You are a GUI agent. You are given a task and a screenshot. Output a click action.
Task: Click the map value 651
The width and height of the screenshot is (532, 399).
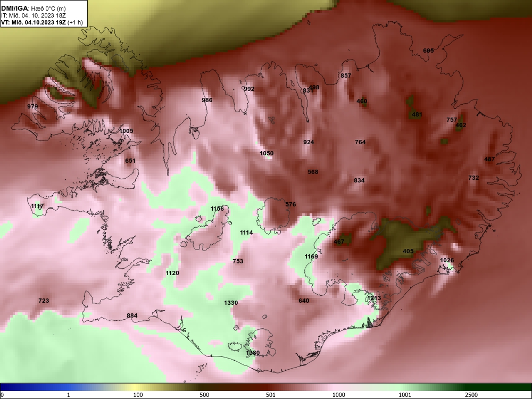tap(130, 161)
